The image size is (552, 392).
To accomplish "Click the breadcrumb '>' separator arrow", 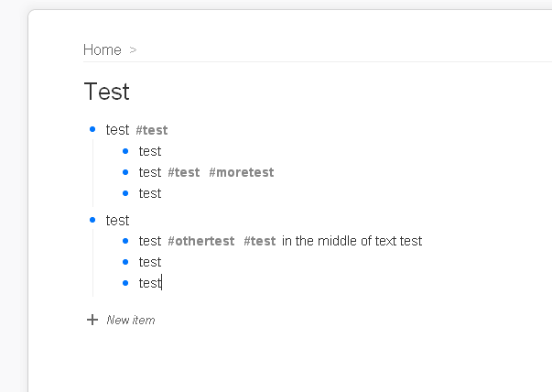I will (133, 50).
